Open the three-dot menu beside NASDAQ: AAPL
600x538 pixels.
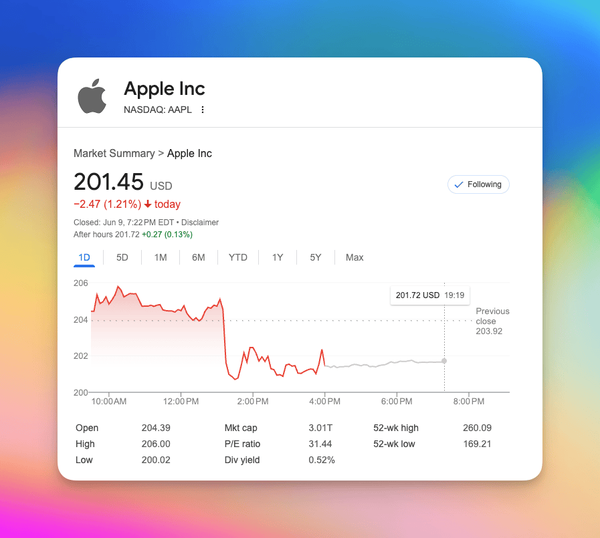[202, 110]
